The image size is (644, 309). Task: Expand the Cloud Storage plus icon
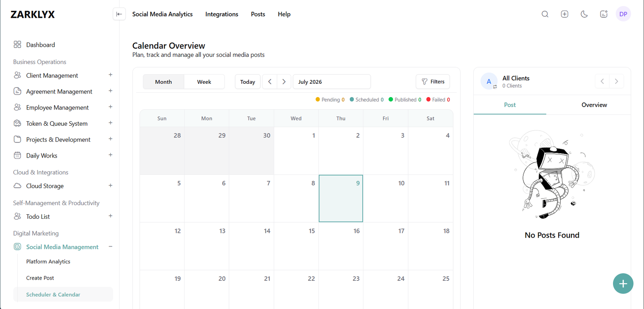[110, 186]
